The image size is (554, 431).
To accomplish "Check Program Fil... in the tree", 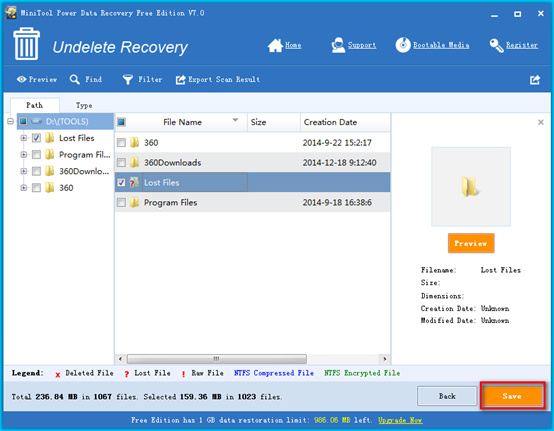I will coord(36,154).
